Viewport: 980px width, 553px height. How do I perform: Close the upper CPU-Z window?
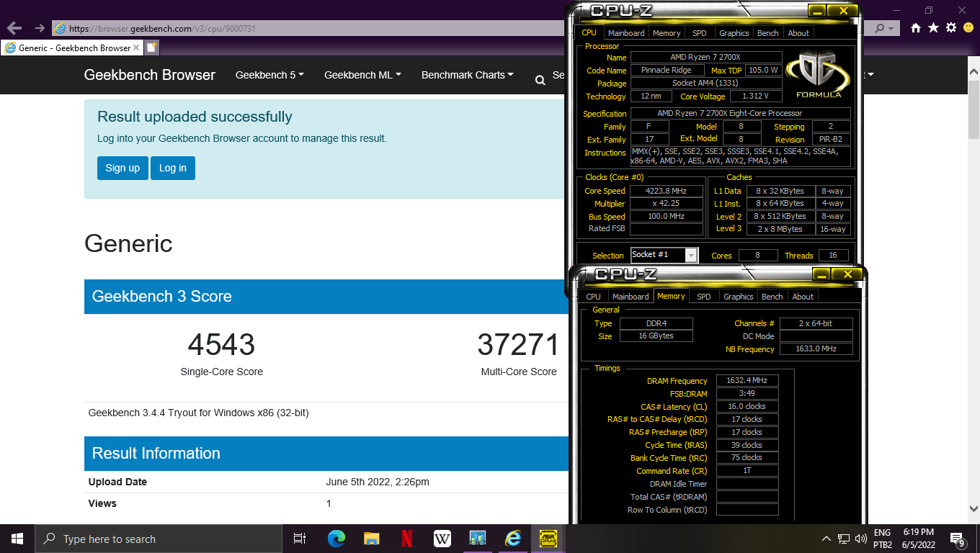843,11
